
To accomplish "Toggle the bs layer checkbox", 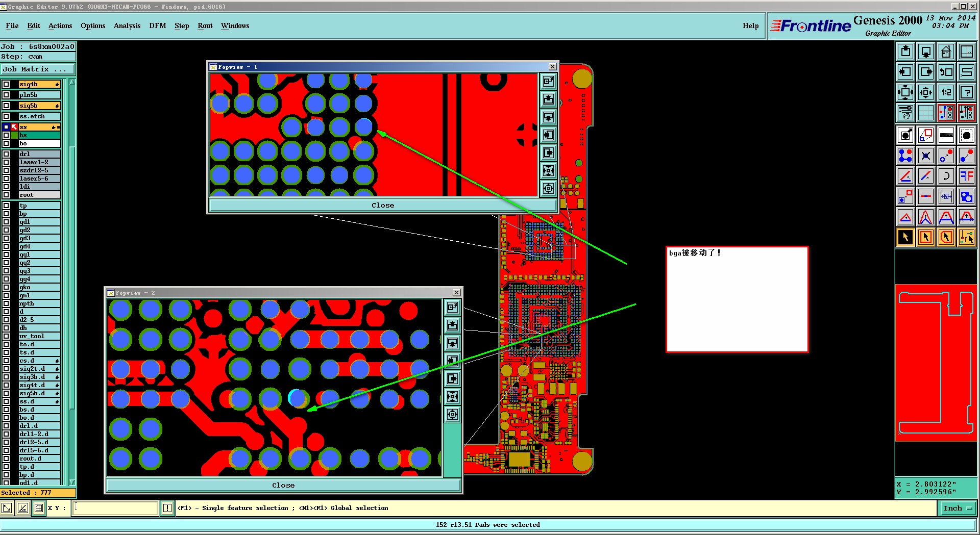I will point(6,135).
